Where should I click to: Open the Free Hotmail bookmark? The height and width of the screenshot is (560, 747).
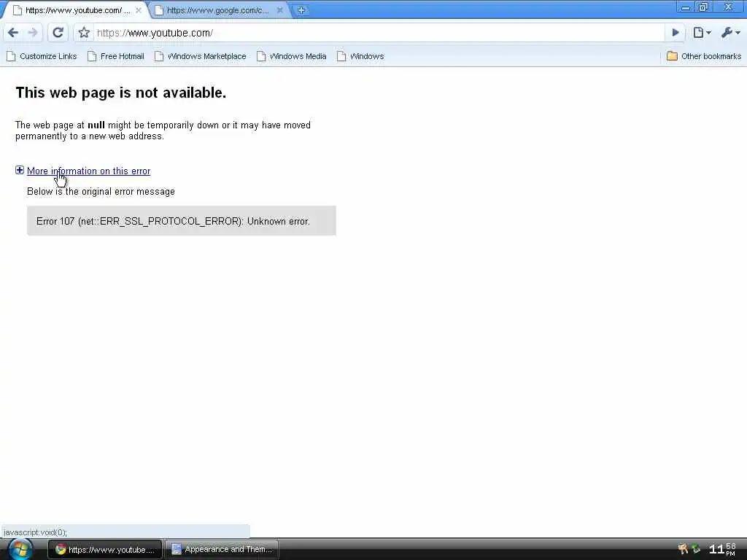(116, 56)
